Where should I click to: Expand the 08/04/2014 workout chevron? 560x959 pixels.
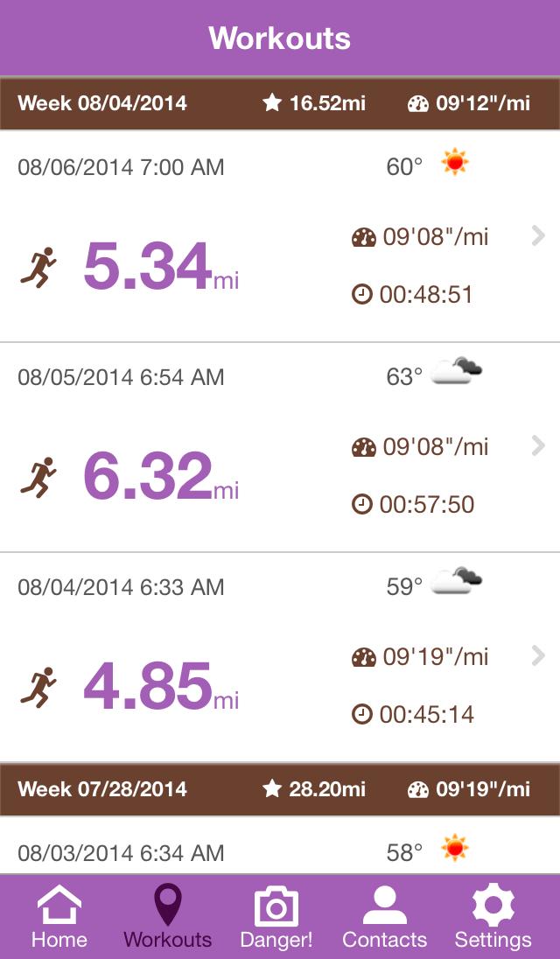pos(538,655)
